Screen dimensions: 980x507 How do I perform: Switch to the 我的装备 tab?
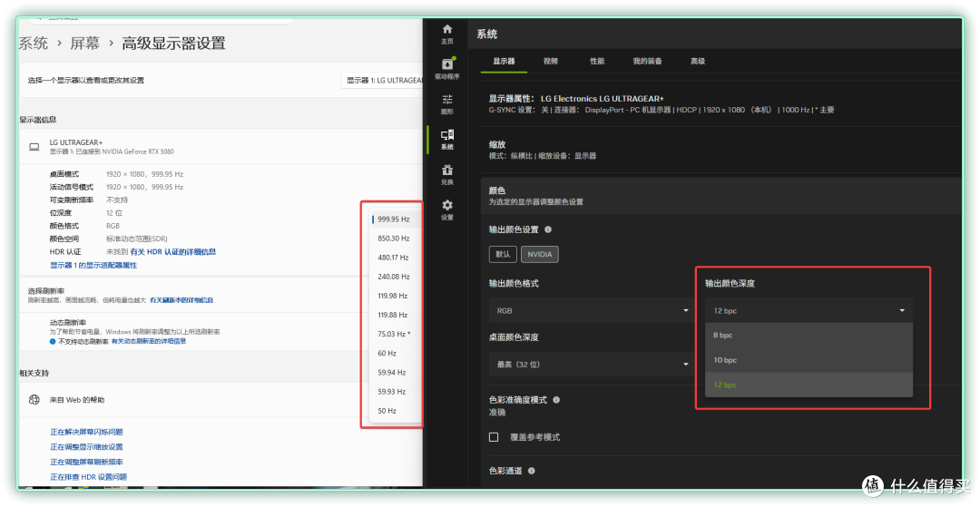point(647,61)
